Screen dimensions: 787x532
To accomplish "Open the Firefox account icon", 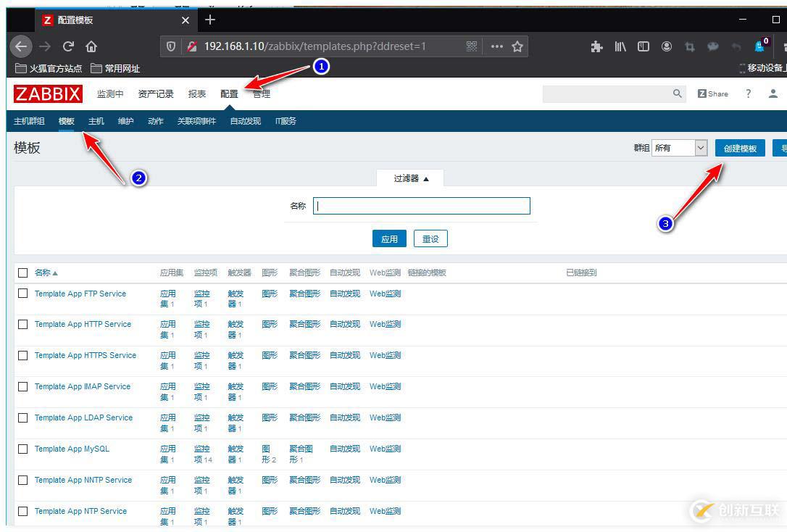I will pos(667,46).
